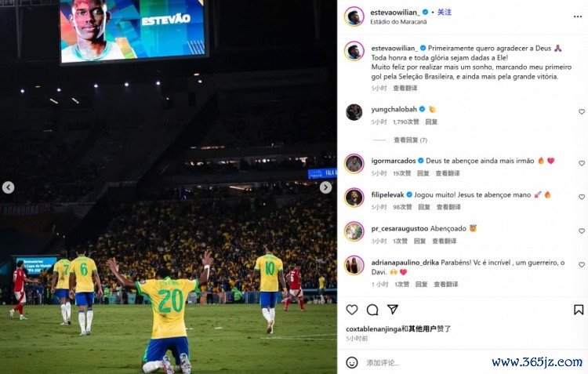The height and width of the screenshot is (374, 588).
Task: View coxtablenanjinga in likes list
Action: tap(373, 329)
